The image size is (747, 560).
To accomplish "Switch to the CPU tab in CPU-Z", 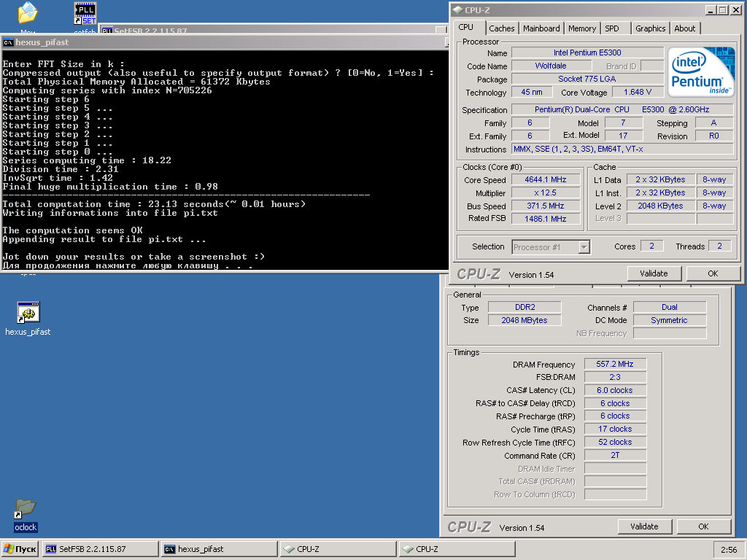I will pos(466,28).
